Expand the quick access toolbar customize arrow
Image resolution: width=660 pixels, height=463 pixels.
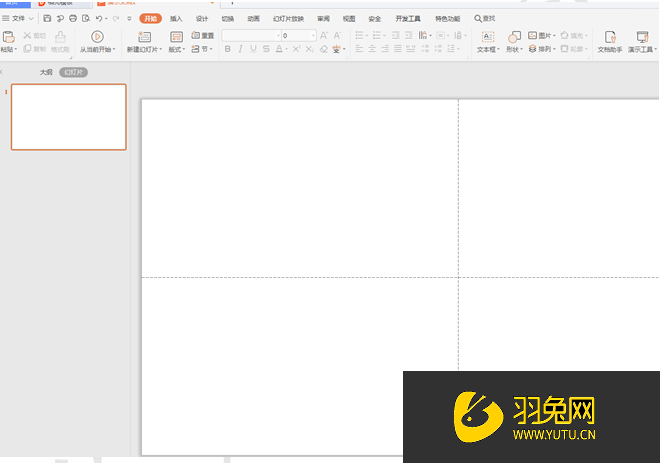[129, 19]
